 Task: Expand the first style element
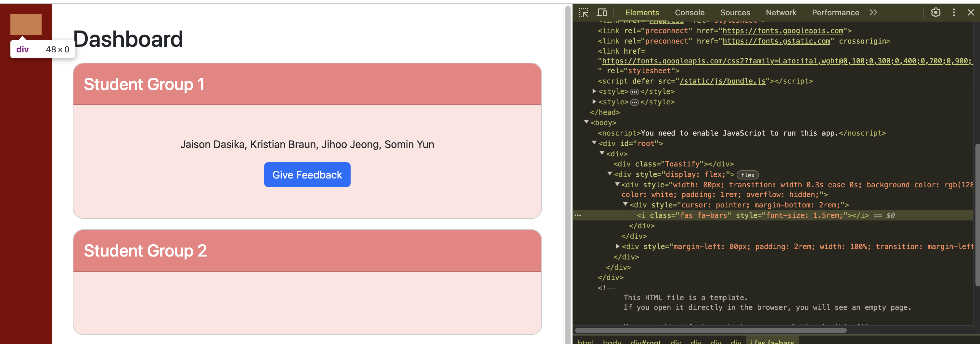point(594,91)
